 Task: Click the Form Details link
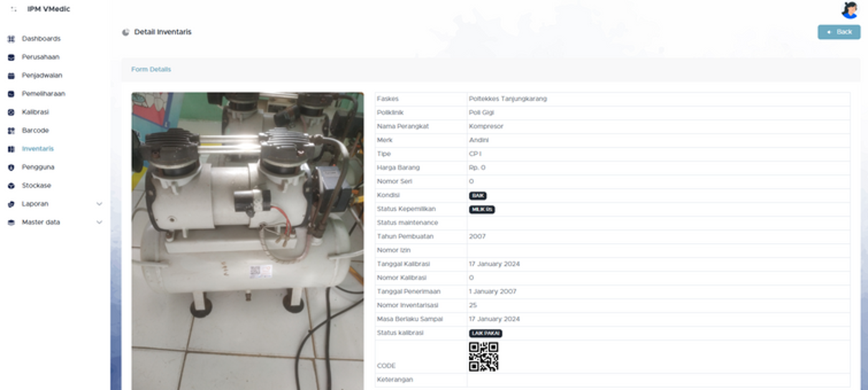(151, 69)
